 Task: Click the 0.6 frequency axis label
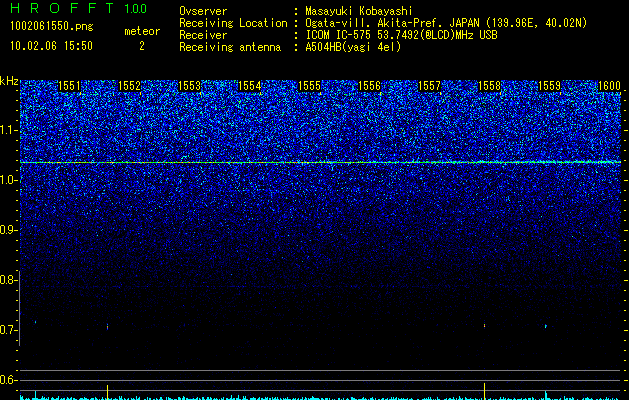point(7,380)
